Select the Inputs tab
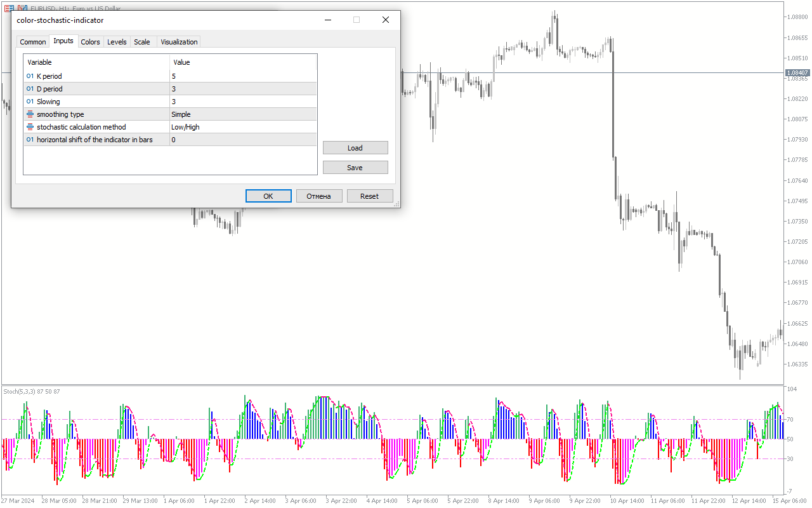Screen dimensions: 812x508 63,41
